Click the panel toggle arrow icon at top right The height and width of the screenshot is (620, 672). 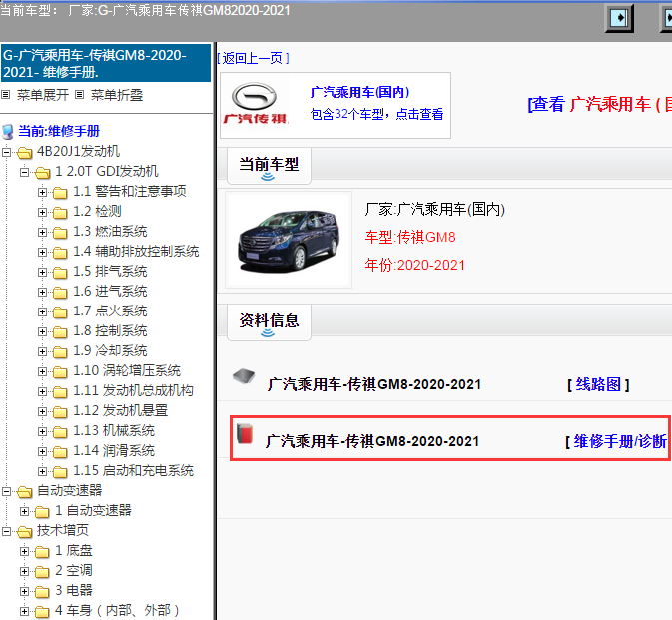coord(619,18)
